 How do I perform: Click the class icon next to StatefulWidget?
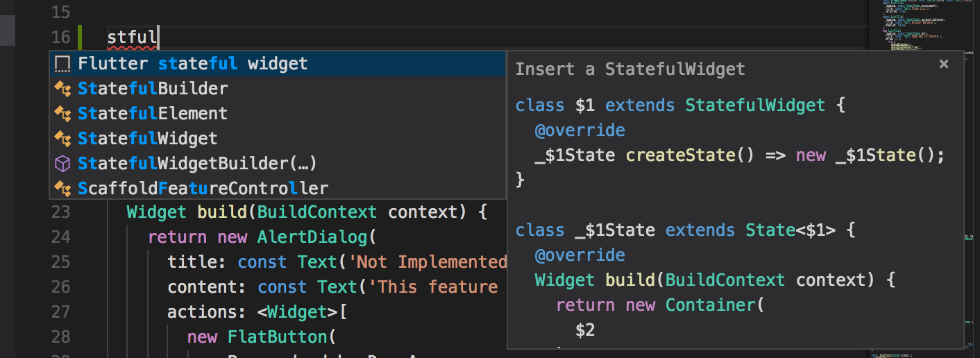point(63,139)
